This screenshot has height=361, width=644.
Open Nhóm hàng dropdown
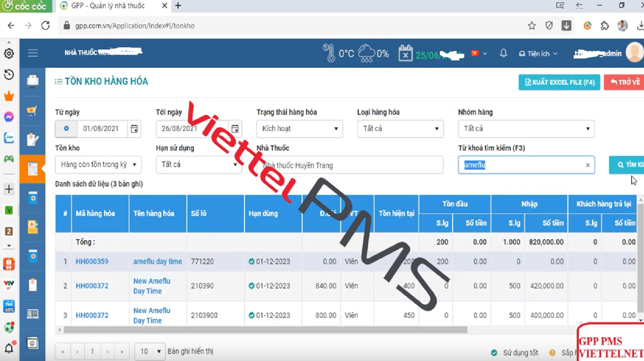[526, 128]
